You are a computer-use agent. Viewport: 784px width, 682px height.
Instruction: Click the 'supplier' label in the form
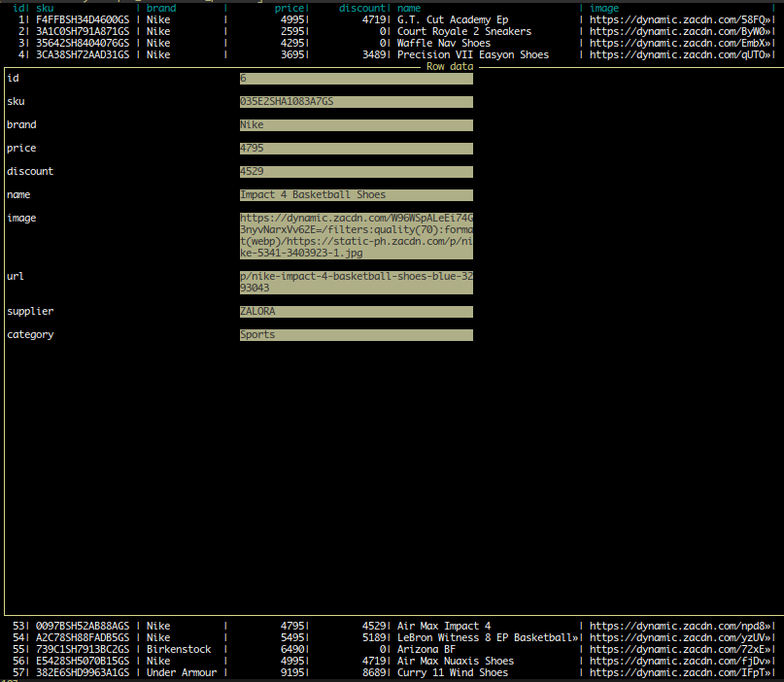pyautogui.click(x=30, y=312)
